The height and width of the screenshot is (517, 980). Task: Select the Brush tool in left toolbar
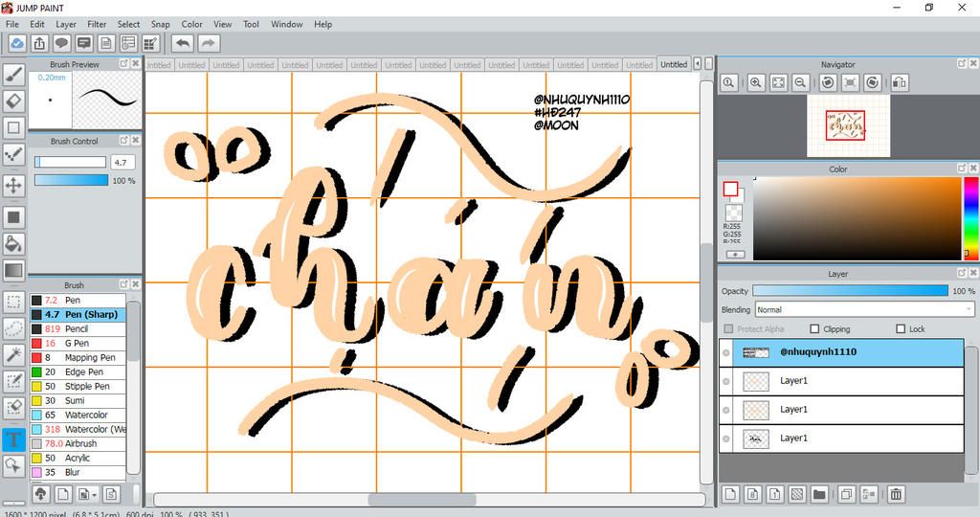pyautogui.click(x=13, y=75)
